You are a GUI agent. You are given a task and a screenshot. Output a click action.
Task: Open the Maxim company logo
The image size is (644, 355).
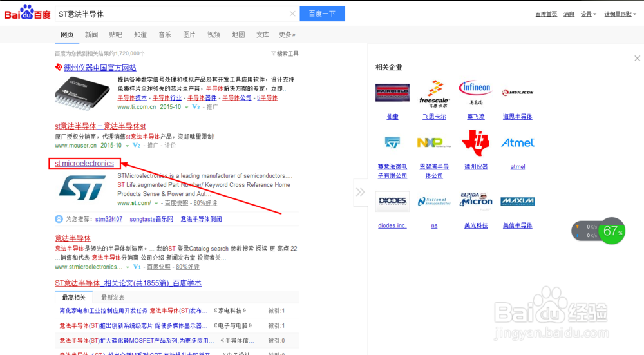pos(518,201)
